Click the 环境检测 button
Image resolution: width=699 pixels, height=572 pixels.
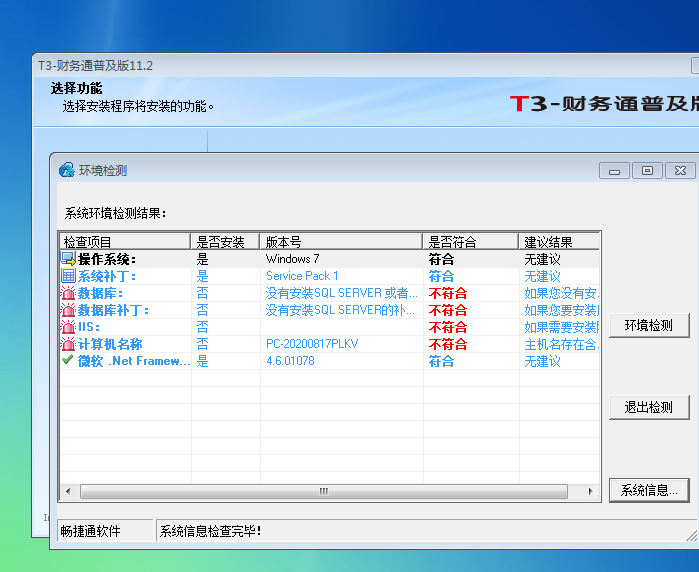coord(649,325)
